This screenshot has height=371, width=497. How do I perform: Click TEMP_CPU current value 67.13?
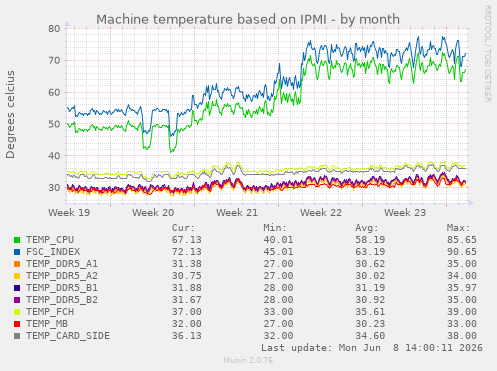187,240
